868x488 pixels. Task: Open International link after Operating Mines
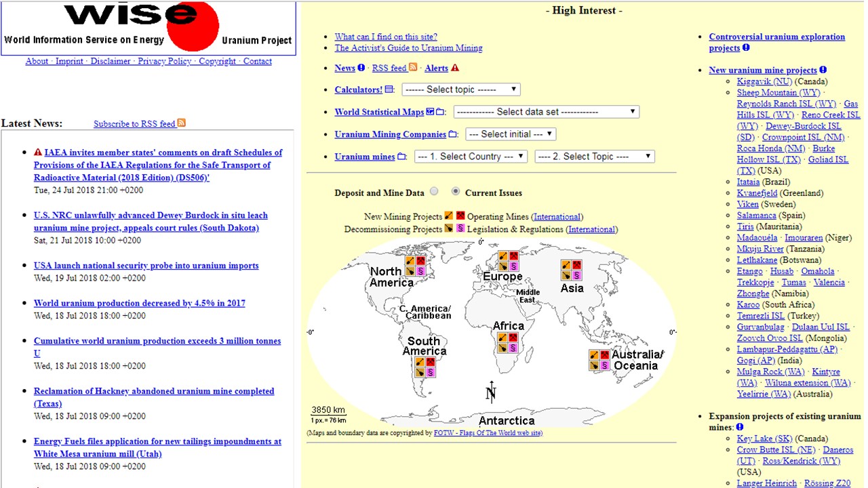(x=557, y=217)
